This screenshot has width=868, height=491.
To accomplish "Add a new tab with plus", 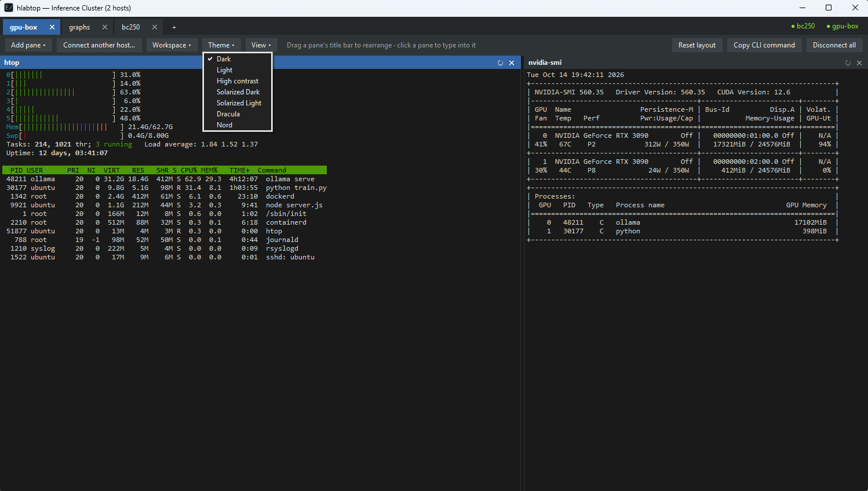I will (x=174, y=27).
